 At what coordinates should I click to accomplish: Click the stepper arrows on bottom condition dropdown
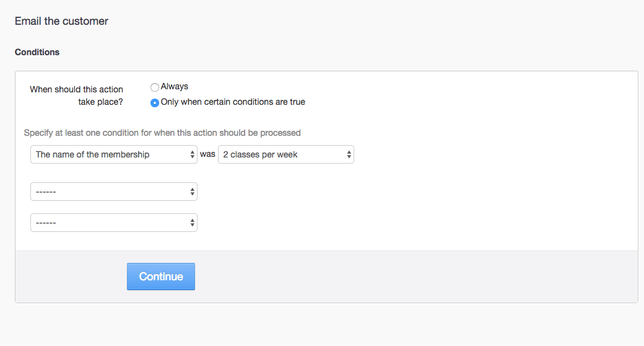[x=192, y=223]
